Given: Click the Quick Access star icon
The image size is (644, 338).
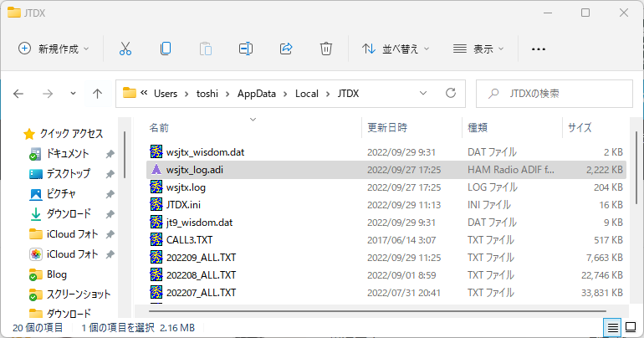Looking at the screenshot, I should click(x=29, y=134).
